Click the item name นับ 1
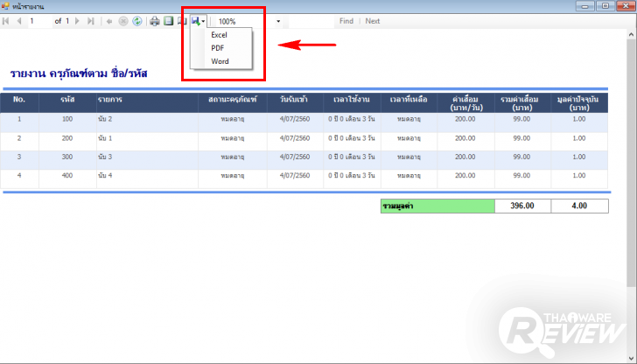The width and height of the screenshot is (637, 364). (105, 138)
